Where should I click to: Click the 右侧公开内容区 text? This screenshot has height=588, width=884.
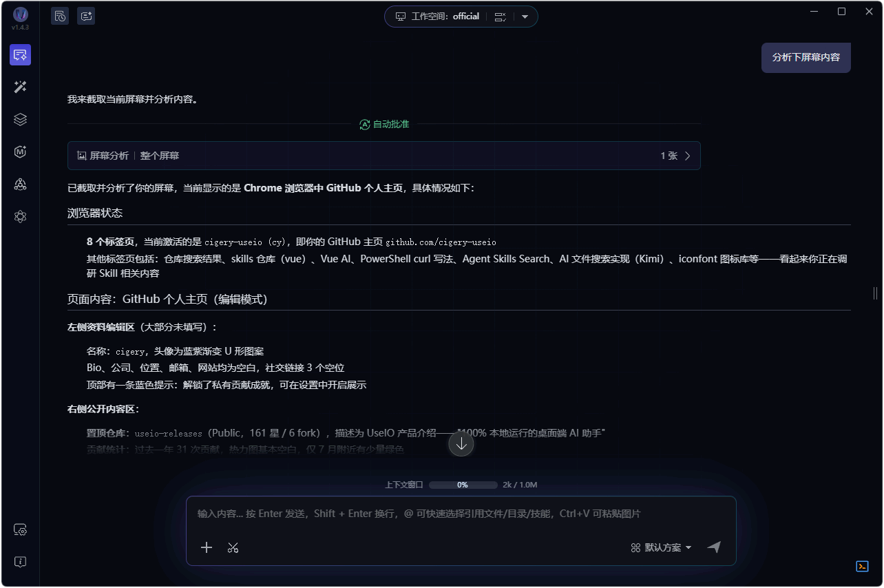click(x=103, y=409)
